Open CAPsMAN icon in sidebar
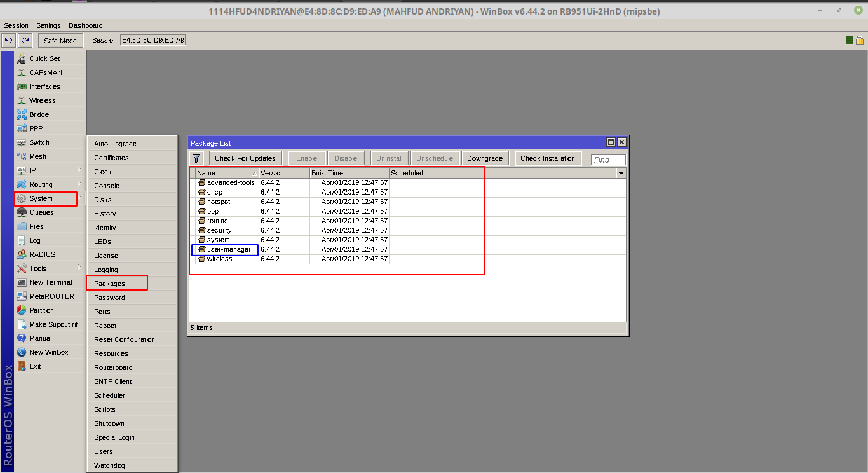This screenshot has height=473, width=868. (22, 72)
